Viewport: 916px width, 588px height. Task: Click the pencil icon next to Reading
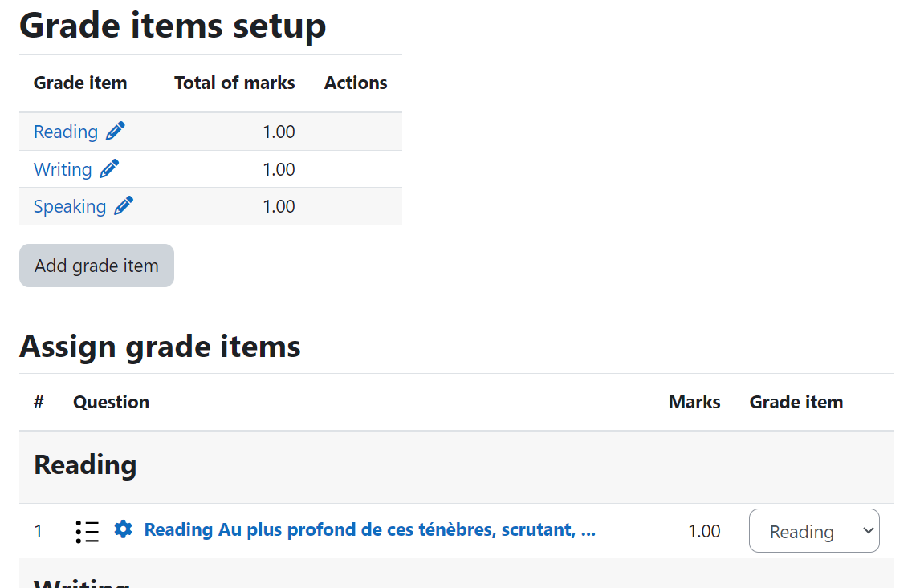click(x=115, y=132)
